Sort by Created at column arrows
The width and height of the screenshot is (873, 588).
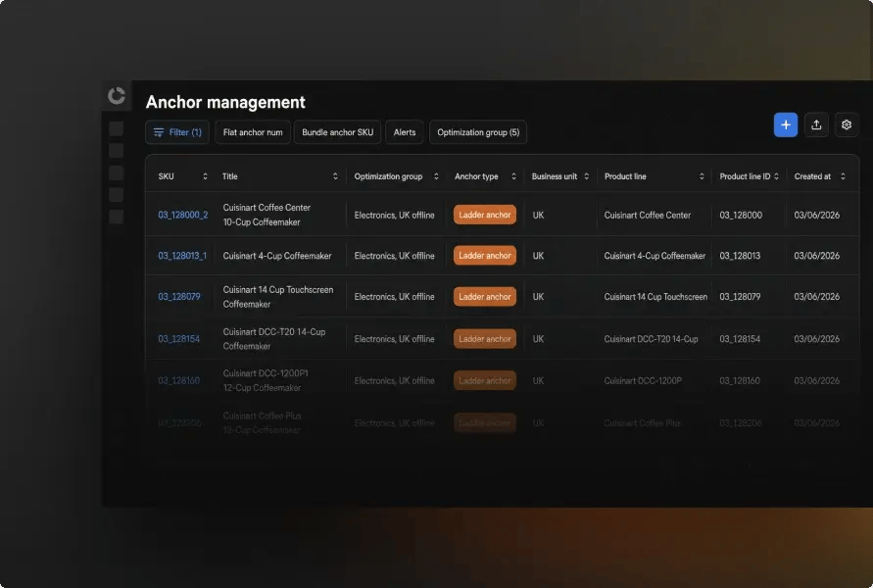[x=843, y=176]
